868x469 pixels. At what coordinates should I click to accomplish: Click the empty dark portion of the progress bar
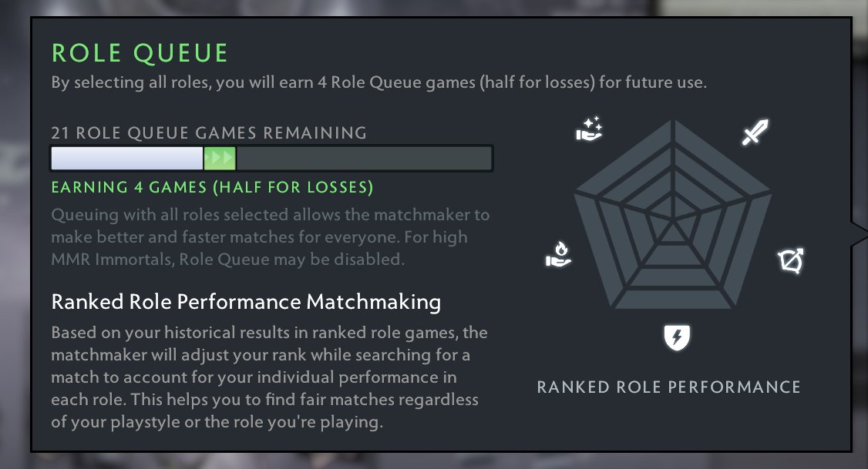(x=362, y=158)
